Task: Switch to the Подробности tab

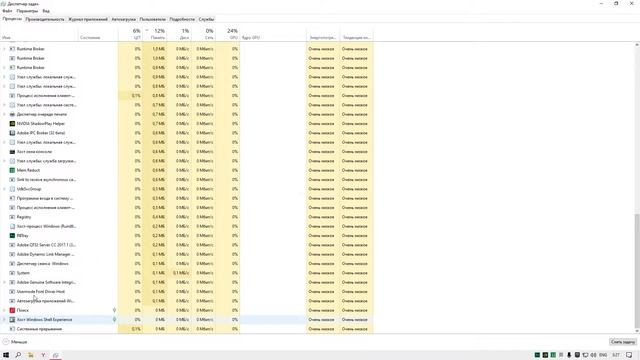Action: coord(182,19)
